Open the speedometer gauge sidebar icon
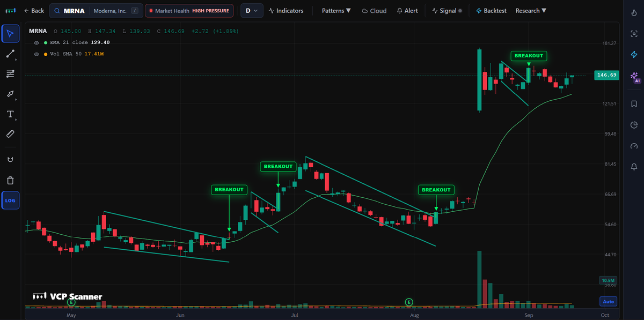 [634, 146]
